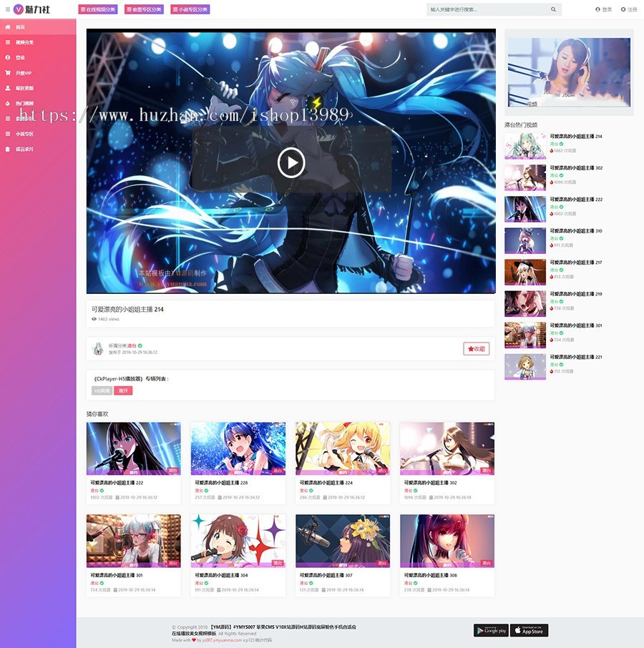
Task: Open the popular video thumbnail numbered 217
Action: click(525, 273)
